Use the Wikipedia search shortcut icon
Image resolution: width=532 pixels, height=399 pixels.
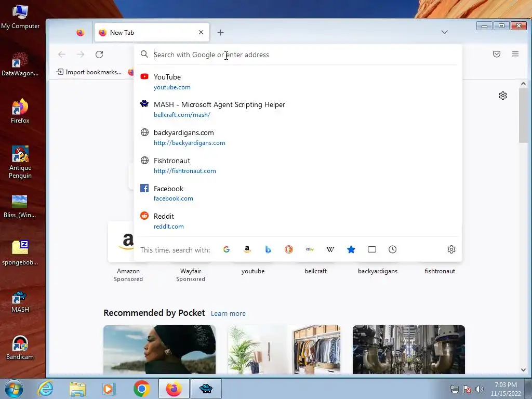(x=330, y=250)
